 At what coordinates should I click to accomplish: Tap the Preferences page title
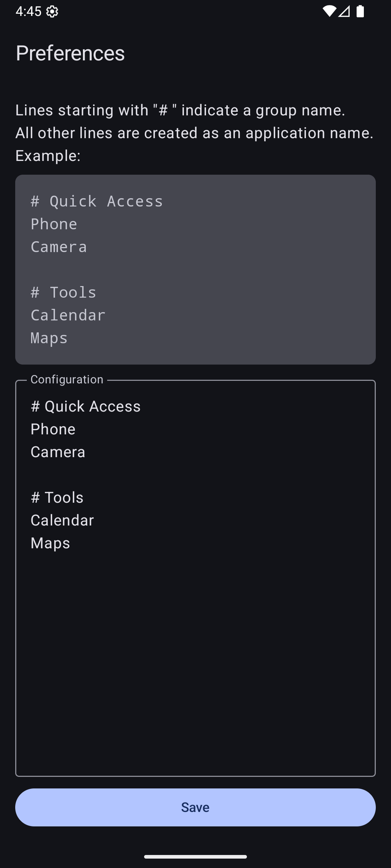pos(70,53)
